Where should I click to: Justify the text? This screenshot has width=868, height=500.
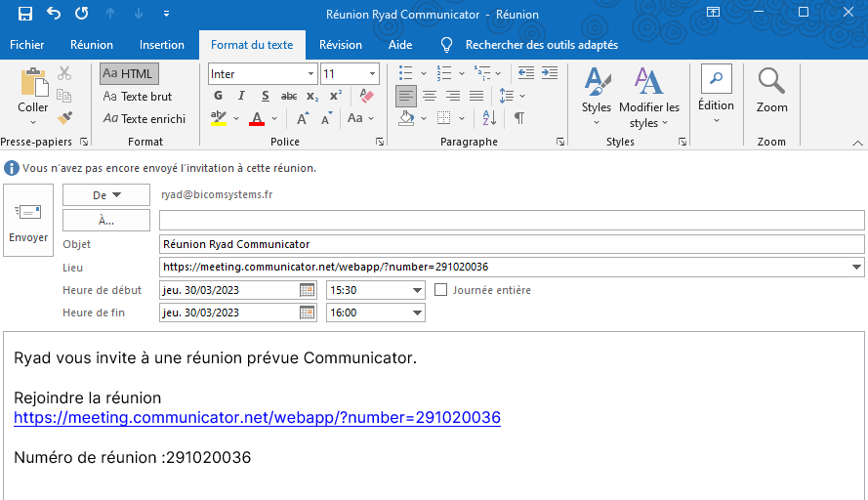[476, 96]
